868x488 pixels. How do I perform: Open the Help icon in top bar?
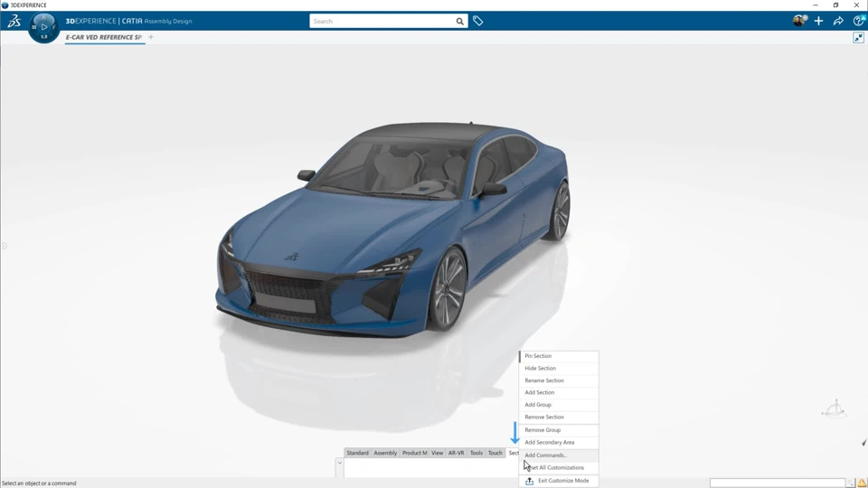(859, 21)
